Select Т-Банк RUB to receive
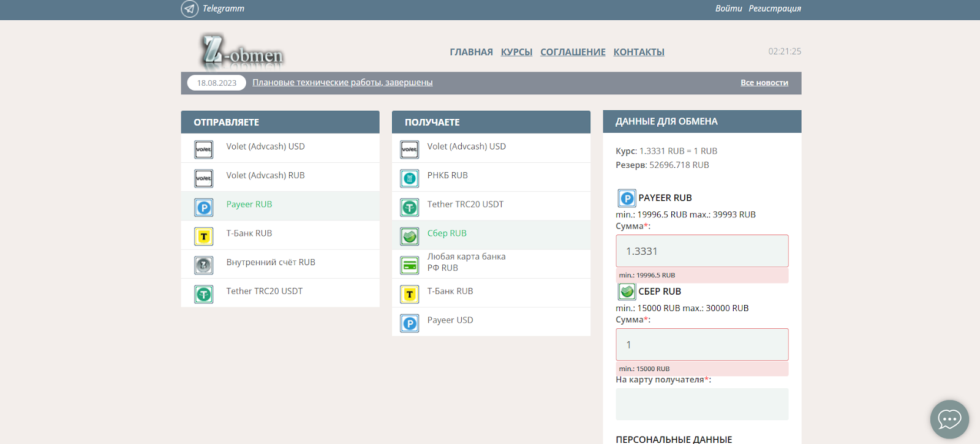Viewport: 980px width, 444px height. point(491,293)
